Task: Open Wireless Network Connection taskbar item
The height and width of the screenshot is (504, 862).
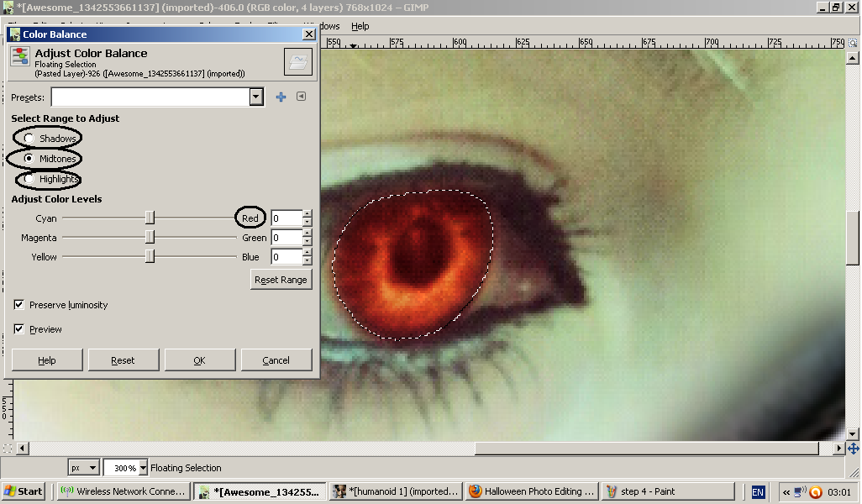Action: 124,491
